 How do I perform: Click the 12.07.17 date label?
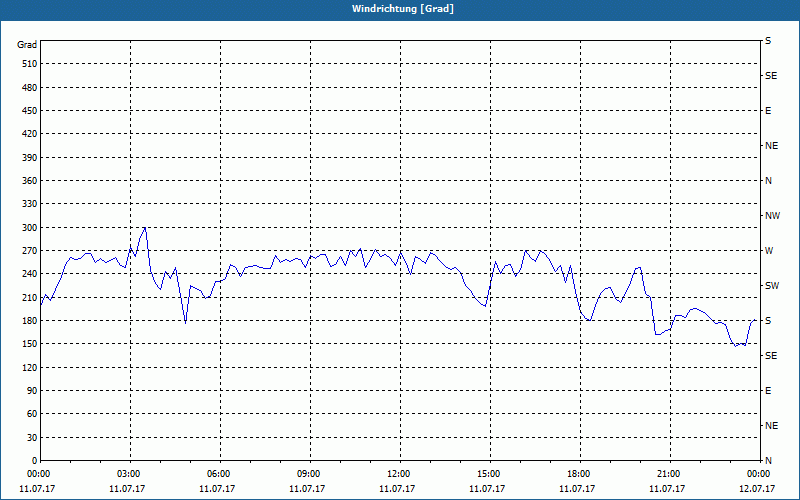pyautogui.click(x=757, y=488)
